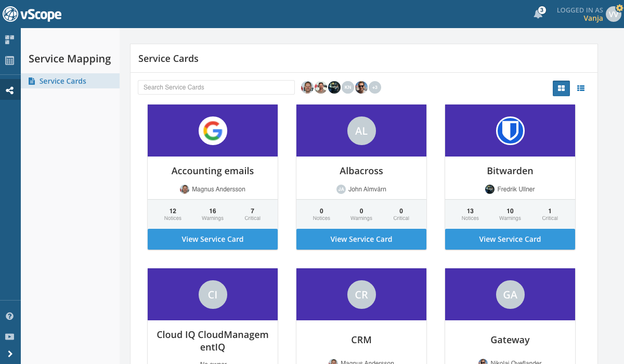Click LOGGED IN AS Vanja text
624x364 pixels.
pyautogui.click(x=580, y=14)
